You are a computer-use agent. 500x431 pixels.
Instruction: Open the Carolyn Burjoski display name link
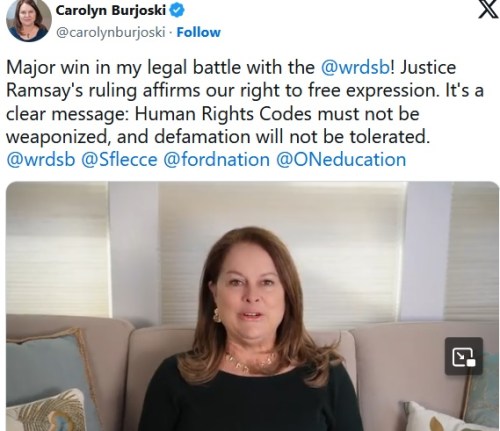pyautogui.click(x=111, y=10)
